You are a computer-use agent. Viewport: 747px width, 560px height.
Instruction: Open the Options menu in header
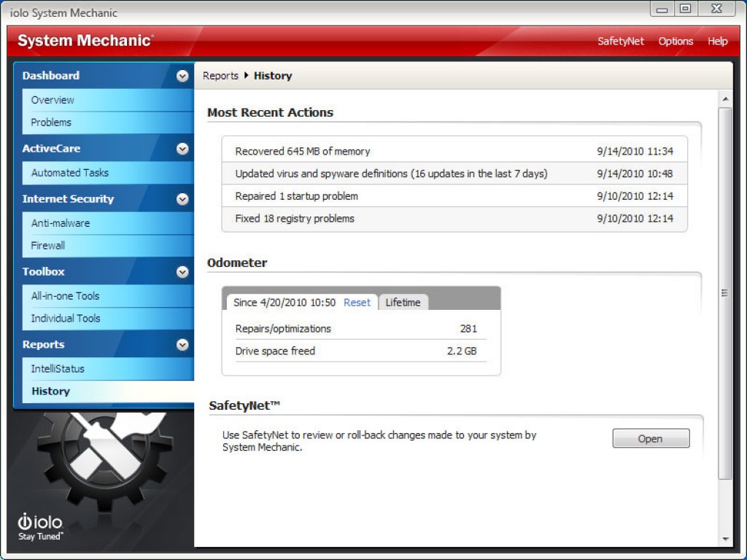coord(676,42)
